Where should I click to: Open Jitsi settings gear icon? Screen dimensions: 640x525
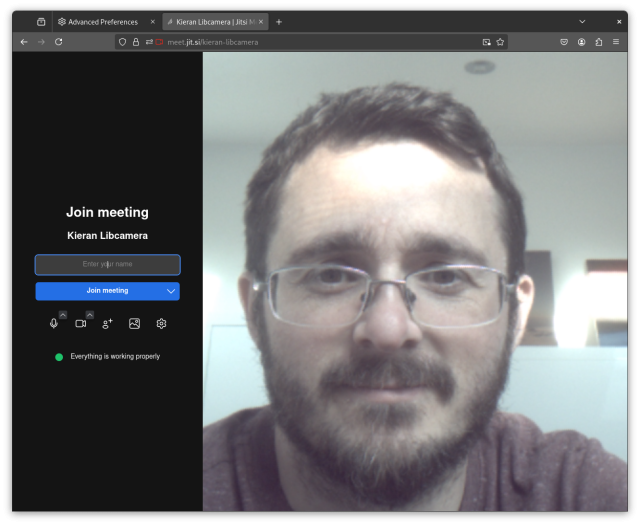click(161, 324)
